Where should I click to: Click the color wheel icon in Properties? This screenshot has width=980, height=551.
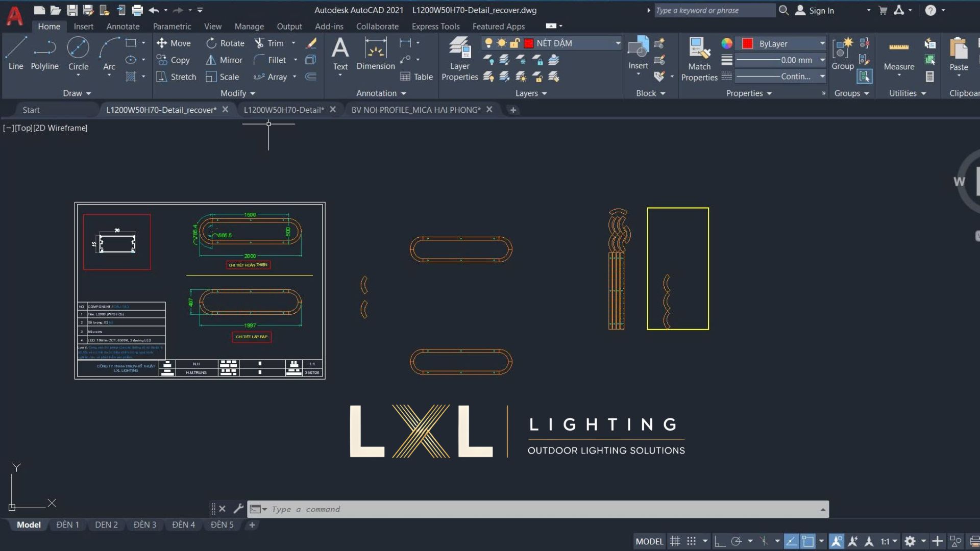(727, 44)
